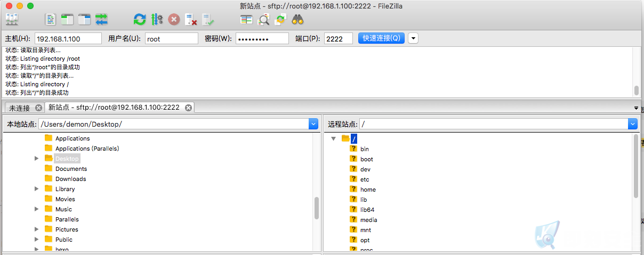The width and height of the screenshot is (644, 255).
Task: Expand the local Public folder
Action: pos(36,240)
